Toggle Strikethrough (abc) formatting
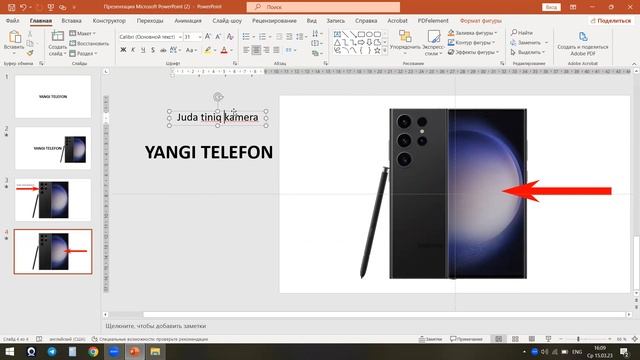 (x=163, y=50)
